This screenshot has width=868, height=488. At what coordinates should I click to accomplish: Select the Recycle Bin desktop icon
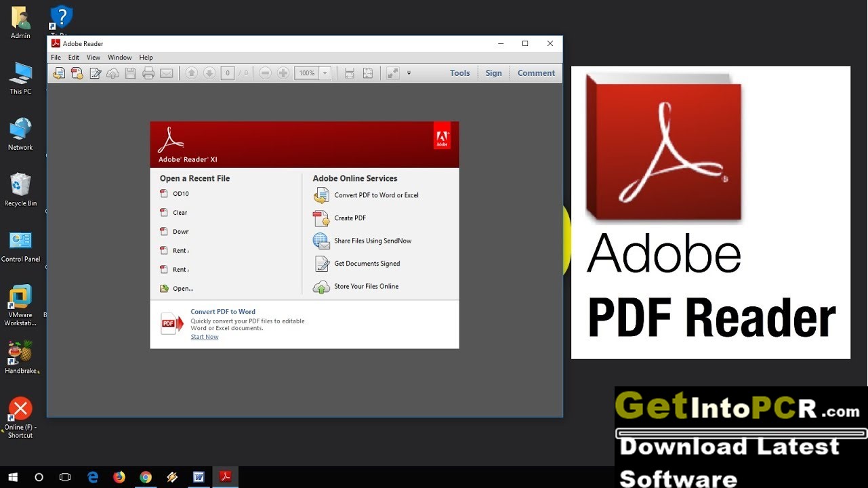pos(20,190)
